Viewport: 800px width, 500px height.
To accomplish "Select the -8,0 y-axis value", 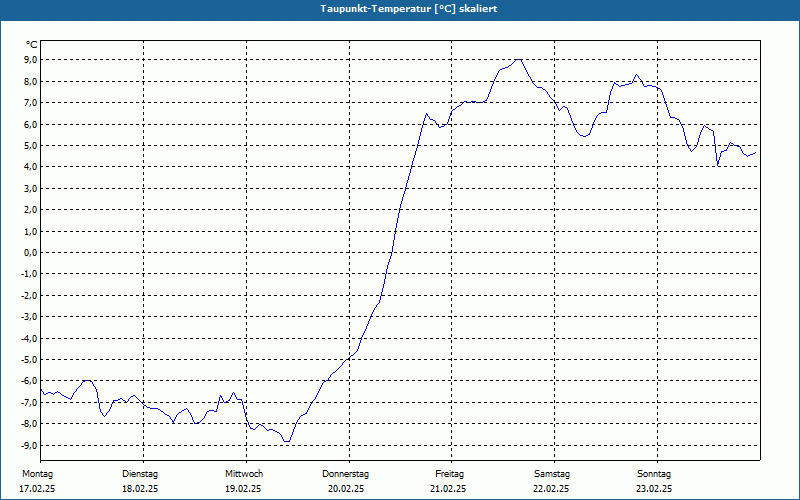I will [x=29, y=424].
